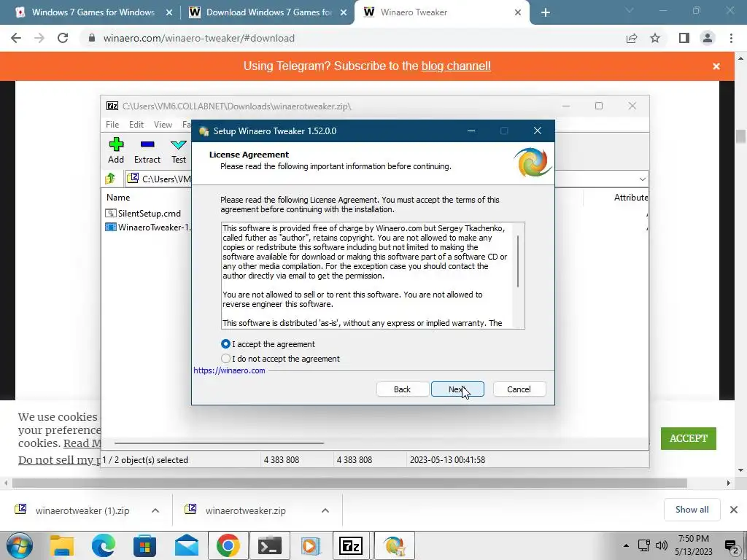
Task: Bookmark this page with the star icon
Action: click(x=655, y=38)
